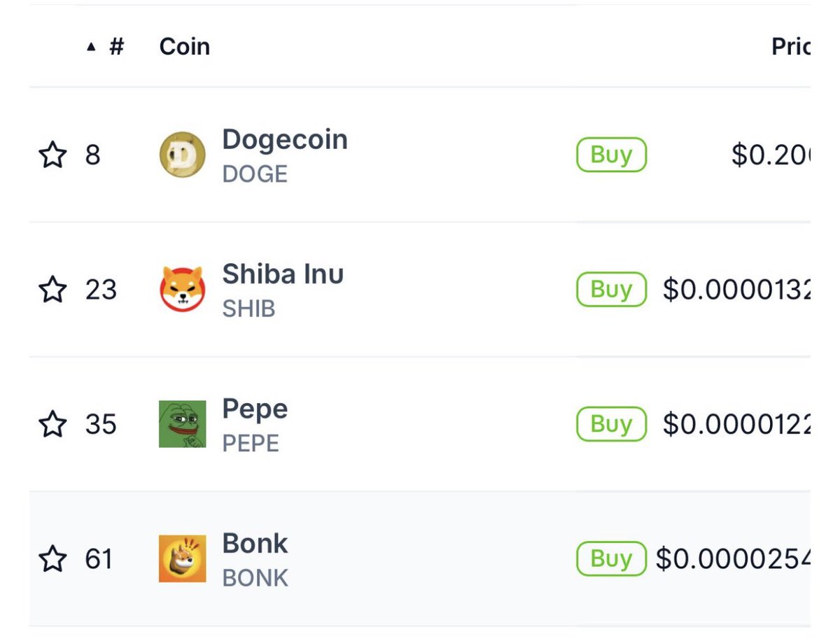Add Pepe to watchlist via star
This screenshot has height=641, width=840.
point(52,423)
